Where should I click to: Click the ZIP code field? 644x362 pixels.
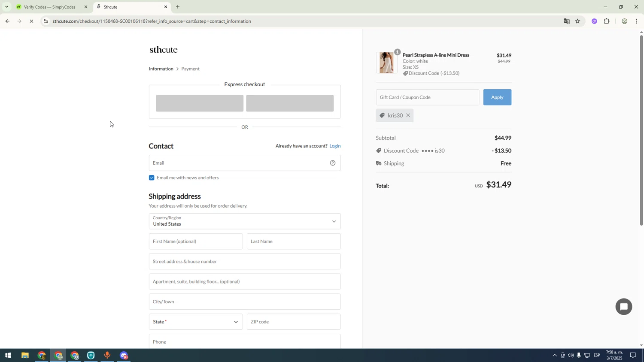pyautogui.click(x=294, y=322)
